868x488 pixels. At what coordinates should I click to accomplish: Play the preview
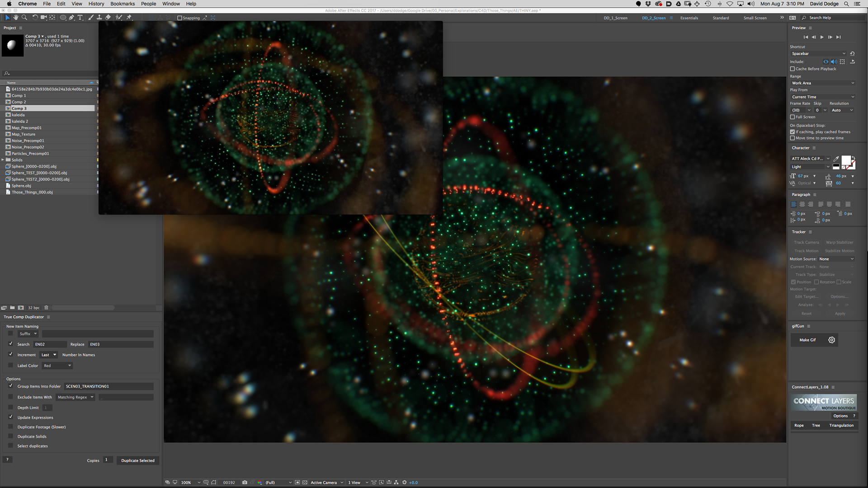822,37
